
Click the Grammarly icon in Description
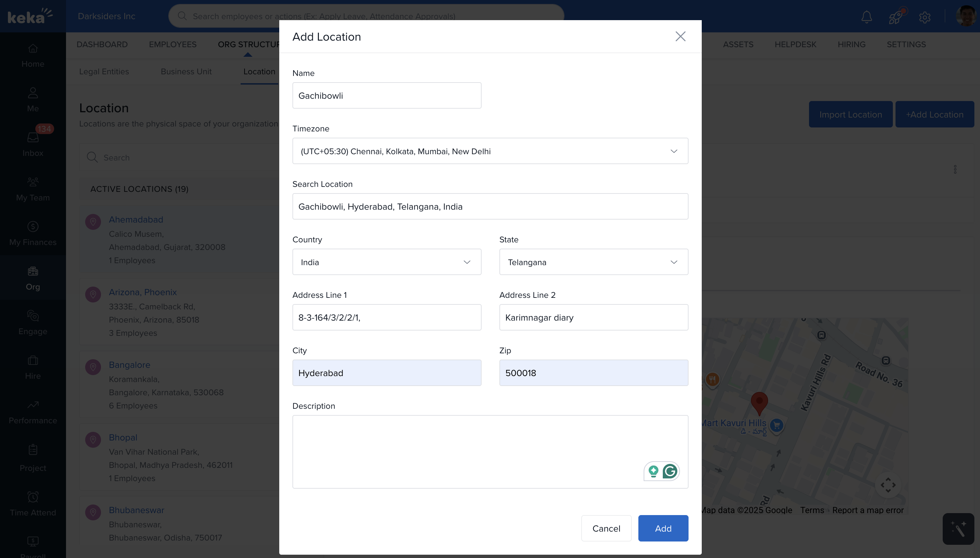669,471
